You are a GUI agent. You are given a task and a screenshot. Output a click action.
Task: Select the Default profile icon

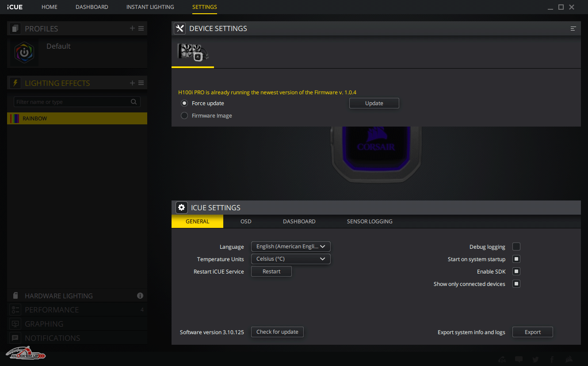(24, 52)
